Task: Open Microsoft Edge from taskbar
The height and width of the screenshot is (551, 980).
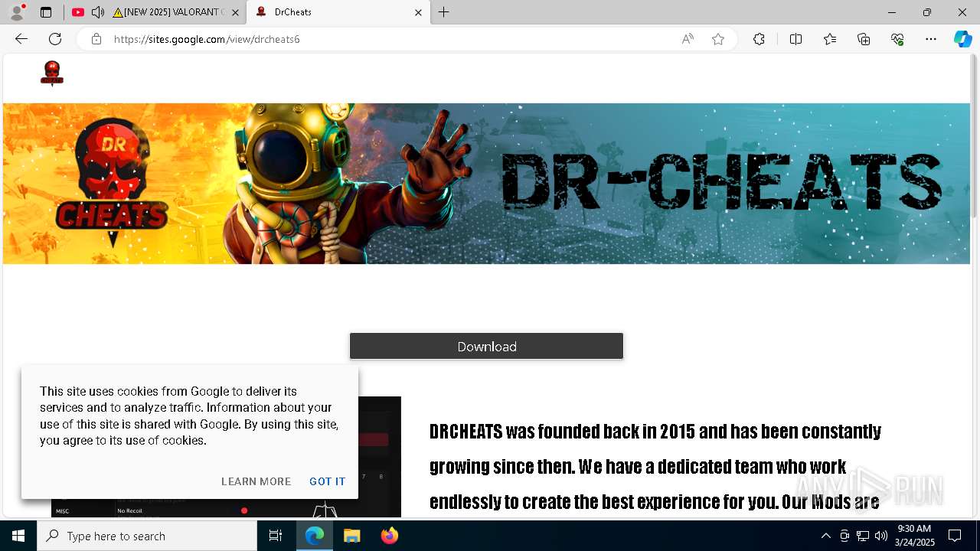Action: coord(315,536)
